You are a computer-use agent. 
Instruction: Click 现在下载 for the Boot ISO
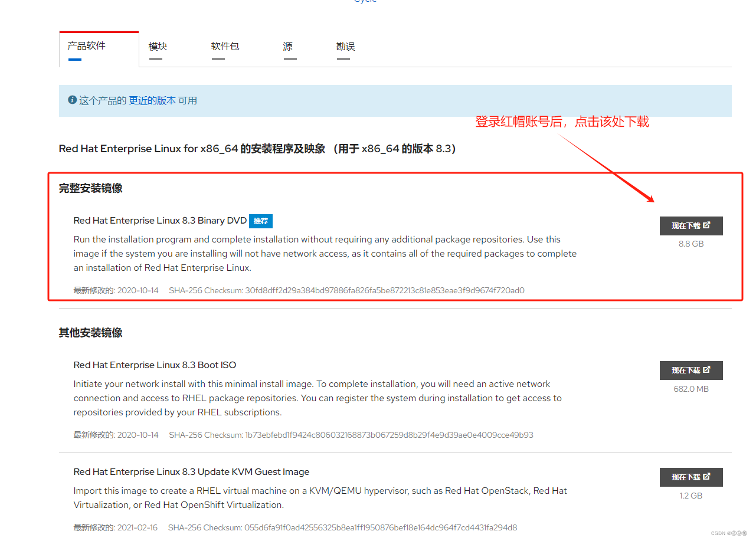pyautogui.click(x=688, y=370)
